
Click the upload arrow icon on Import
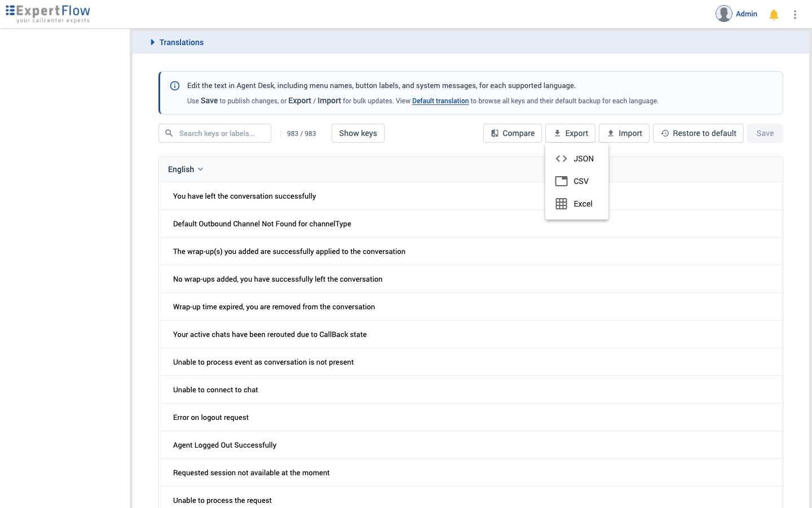click(611, 133)
